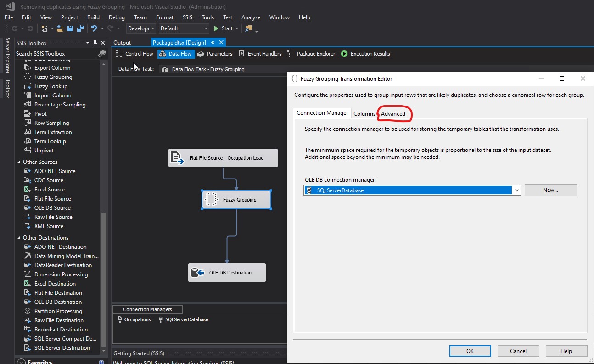Switch to the Advanced tab

click(x=393, y=114)
